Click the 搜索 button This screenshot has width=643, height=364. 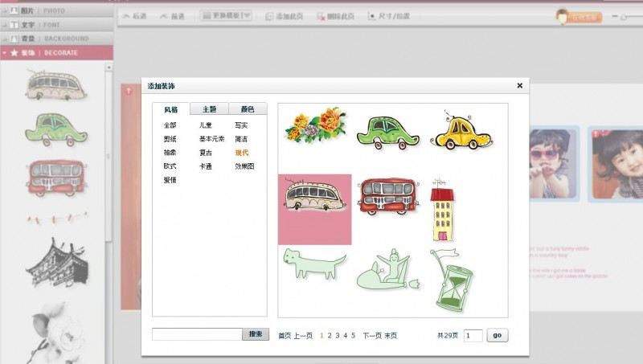point(256,334)
